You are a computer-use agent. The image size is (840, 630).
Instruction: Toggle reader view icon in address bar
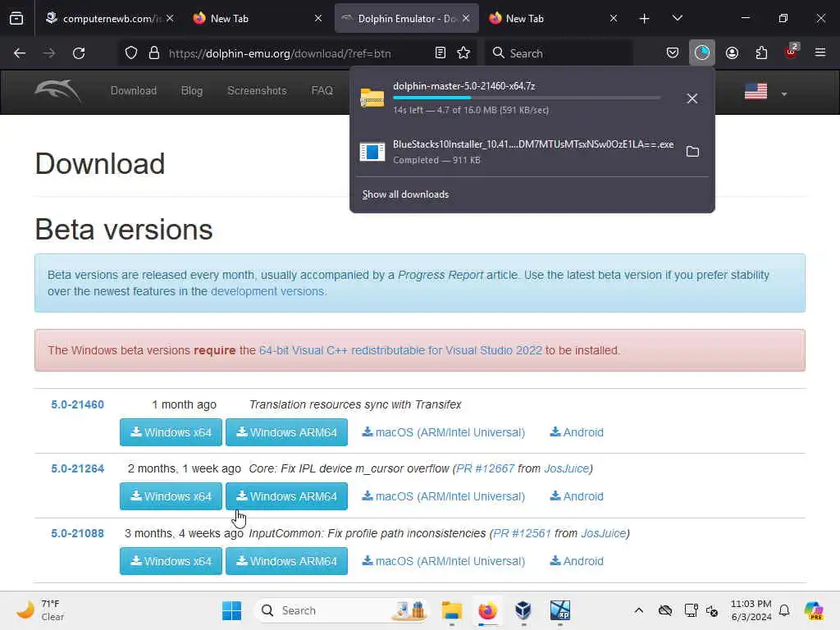[x=440, y=52]
